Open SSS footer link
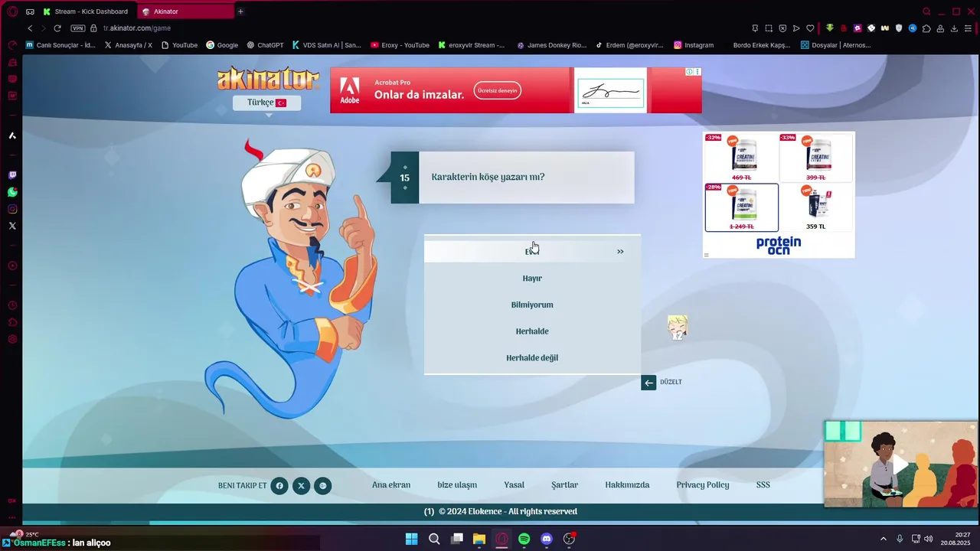Viewport: 980px width, 551px height. click(x=763, y=485)
